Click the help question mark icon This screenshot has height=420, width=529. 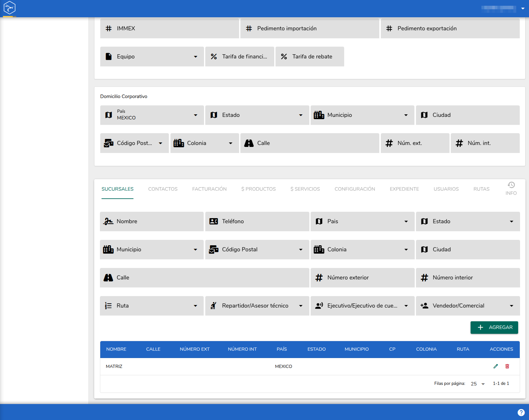tap(521, 412)
